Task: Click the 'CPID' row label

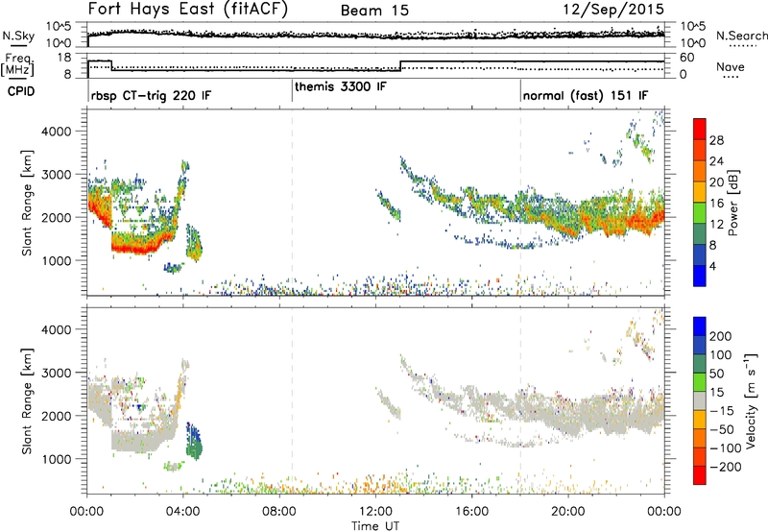Action: pyautogui.click(x=21, y=91)
